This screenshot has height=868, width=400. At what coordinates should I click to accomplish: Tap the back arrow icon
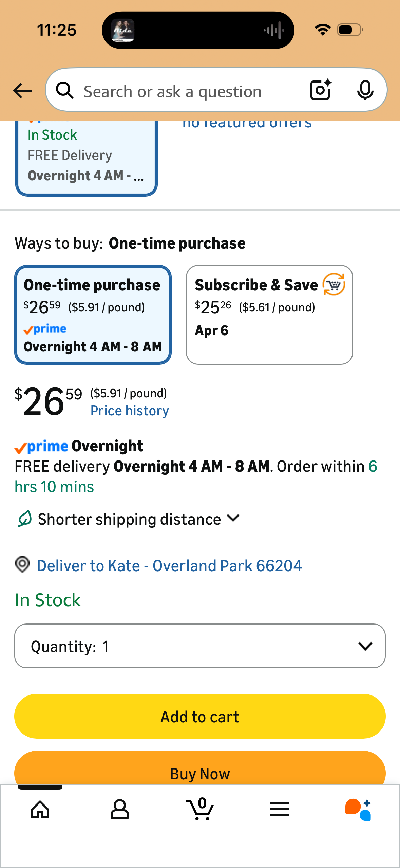[22, 91]
